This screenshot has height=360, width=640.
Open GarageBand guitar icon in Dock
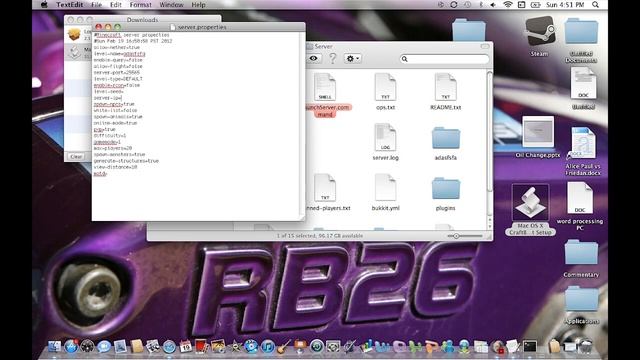[284, 347]
